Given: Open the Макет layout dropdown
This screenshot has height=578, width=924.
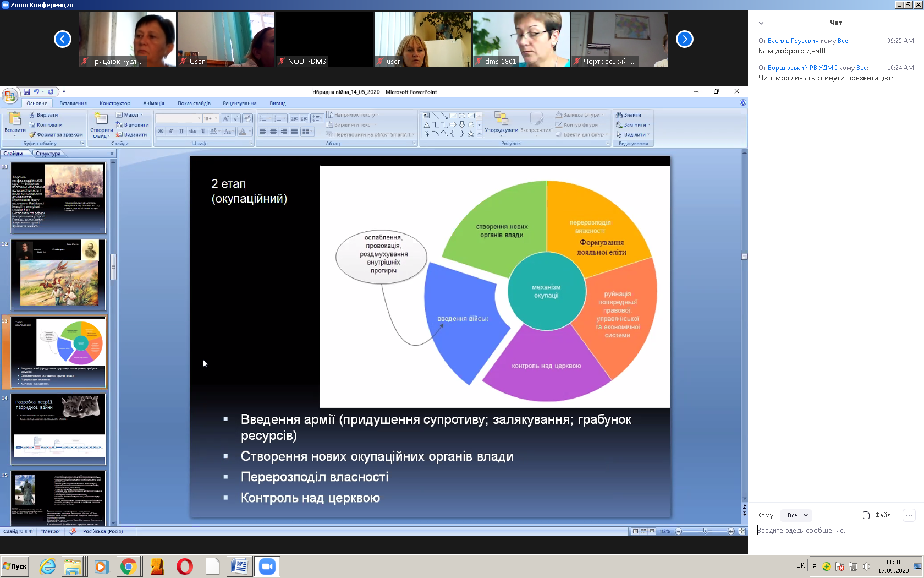Looking at the screenshot, I should (130, 115).
